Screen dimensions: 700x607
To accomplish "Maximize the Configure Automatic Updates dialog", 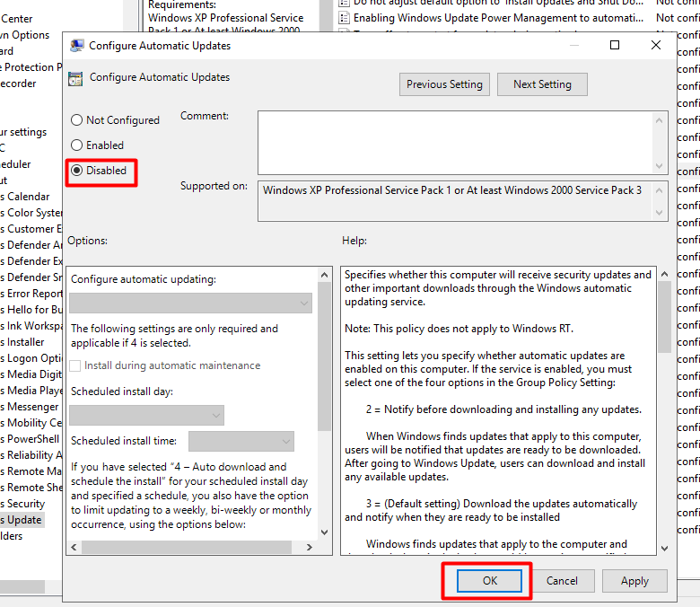I will (x=615, y=46).
